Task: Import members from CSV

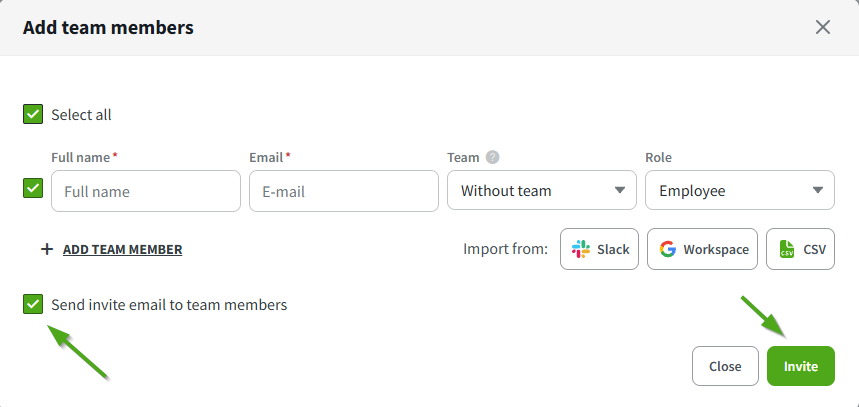Action: (x=800, y=249)
